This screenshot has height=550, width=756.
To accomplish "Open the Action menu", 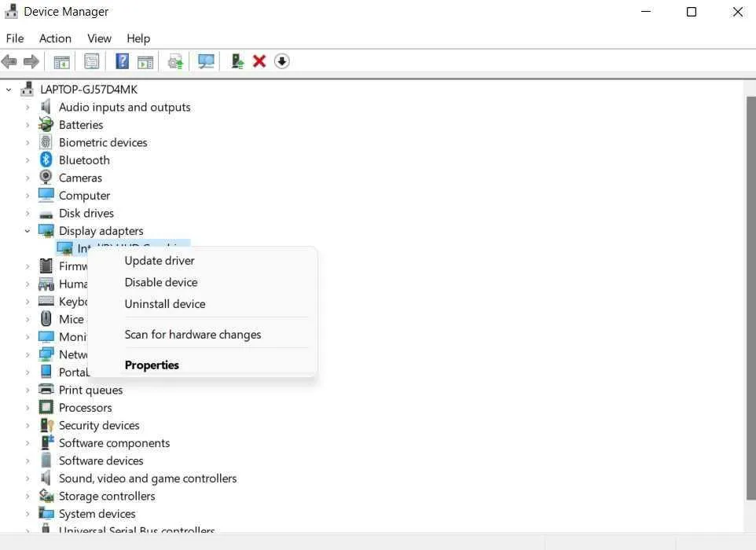I will (x=55, y=38).
